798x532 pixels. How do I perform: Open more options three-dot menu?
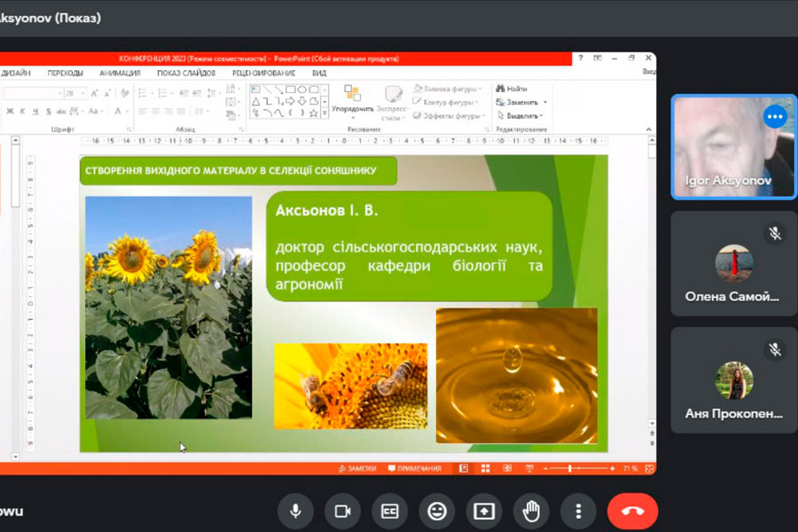click(578, 512)
